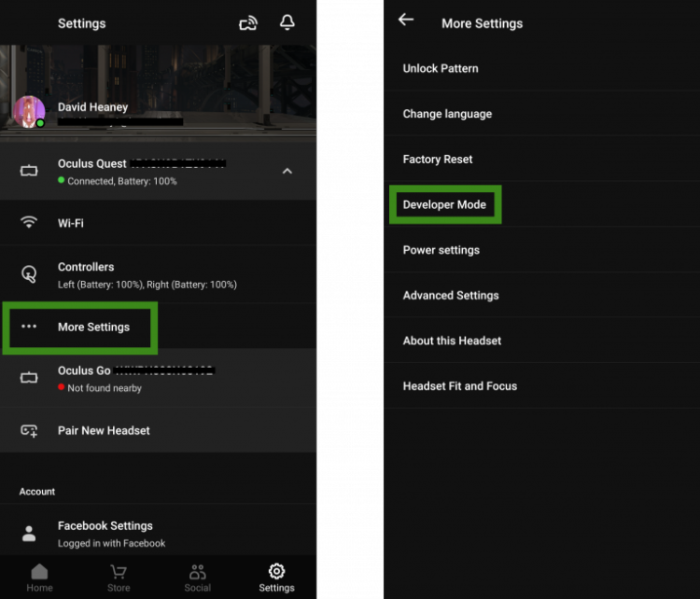Collapse the Oculus Quest device section
Image resolution: width=700 pixels, height=599 pixels.
[x=287, y=171]
